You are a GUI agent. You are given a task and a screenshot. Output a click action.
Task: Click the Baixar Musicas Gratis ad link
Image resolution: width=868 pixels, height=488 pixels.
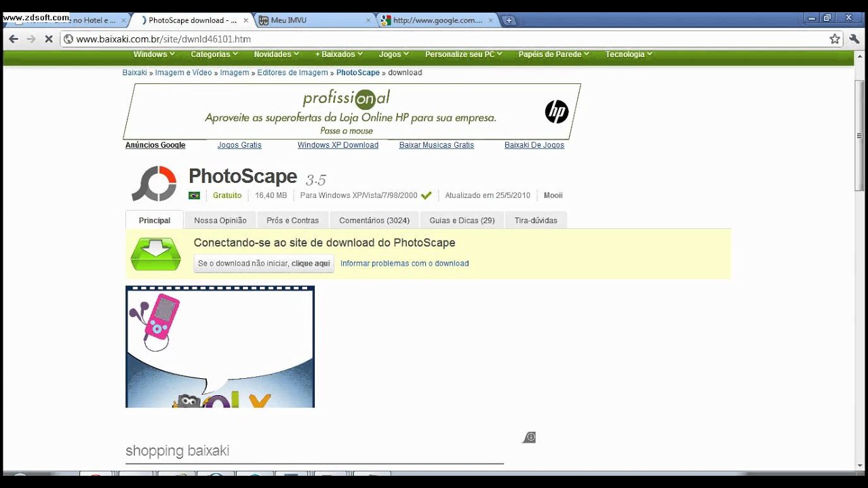tap(437, 145)
